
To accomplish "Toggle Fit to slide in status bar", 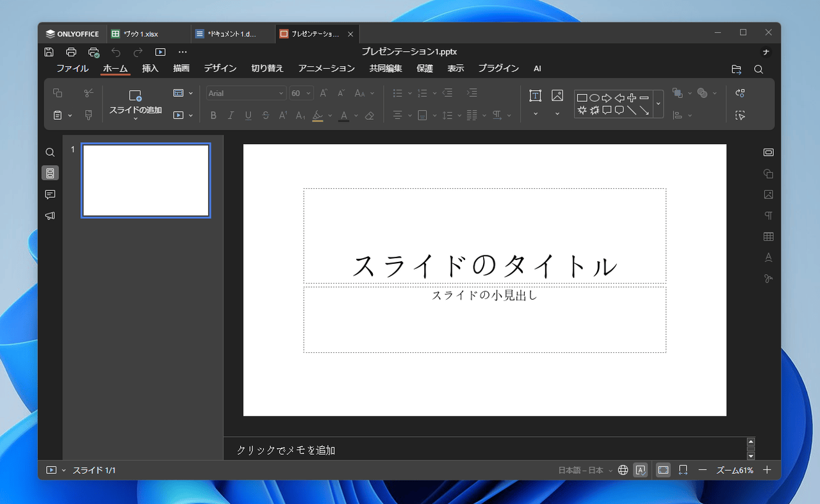I will 663,470.
